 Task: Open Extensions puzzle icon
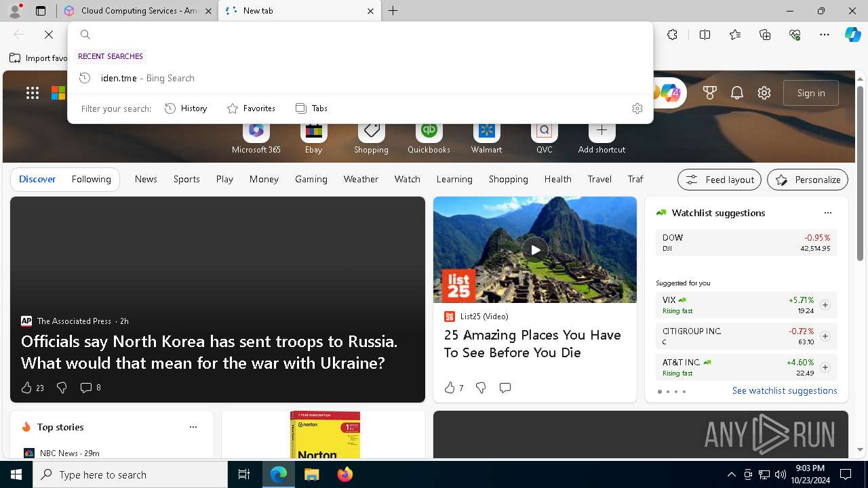(672, 35)
